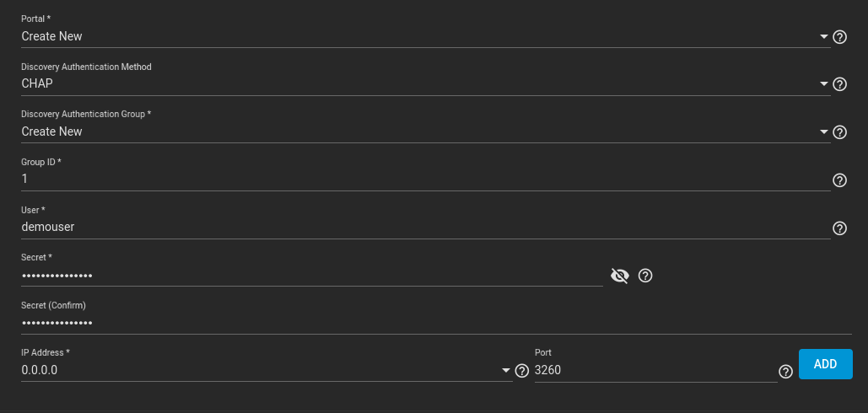Open the Group ID help icon
The width and height of the screenshot is (868, 413).
(840, 180)
